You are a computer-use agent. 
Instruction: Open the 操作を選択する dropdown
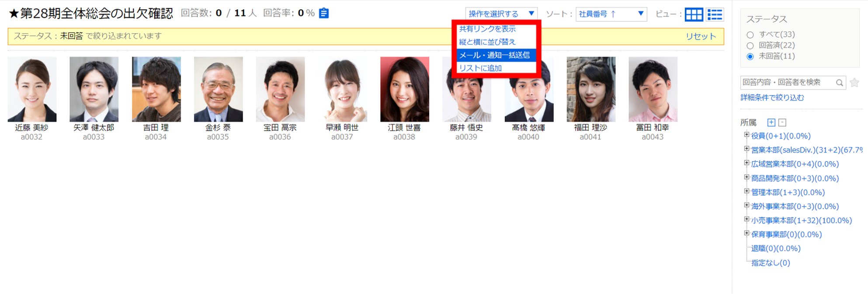pos(501,14)
